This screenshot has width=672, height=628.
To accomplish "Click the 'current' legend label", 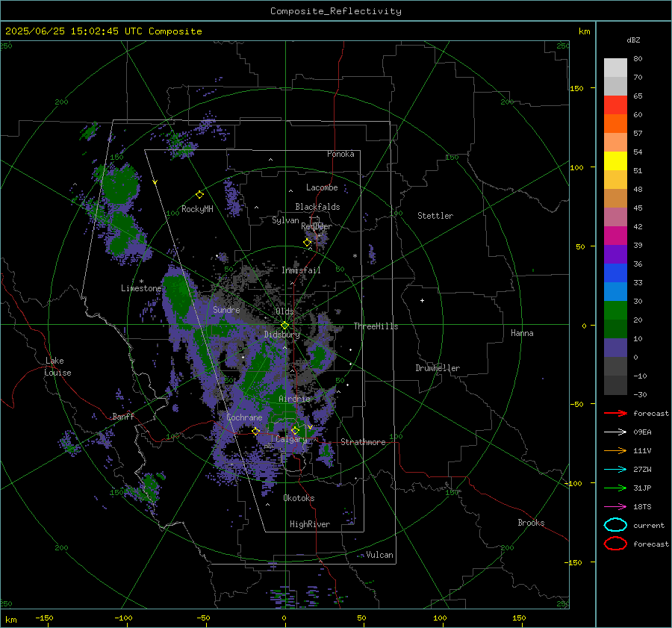I will point(649,525).
